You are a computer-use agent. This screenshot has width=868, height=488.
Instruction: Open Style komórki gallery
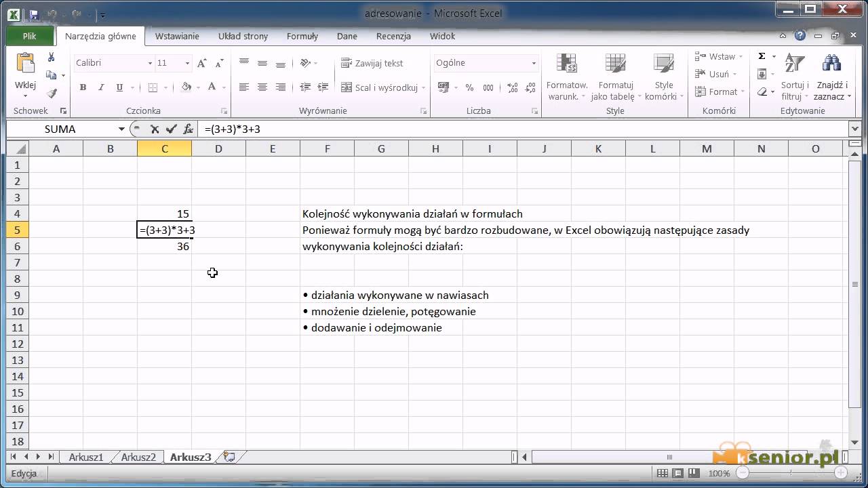(x=665, y=77)
